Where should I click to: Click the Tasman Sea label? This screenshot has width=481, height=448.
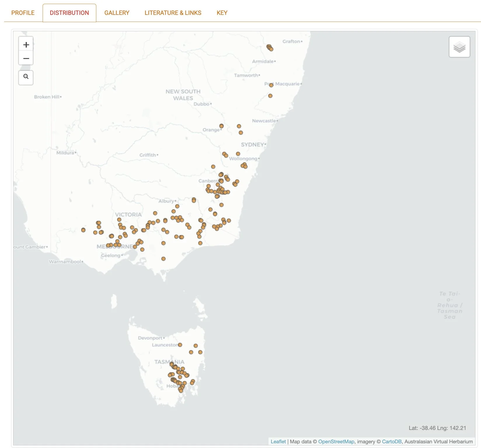coord(449,305)
